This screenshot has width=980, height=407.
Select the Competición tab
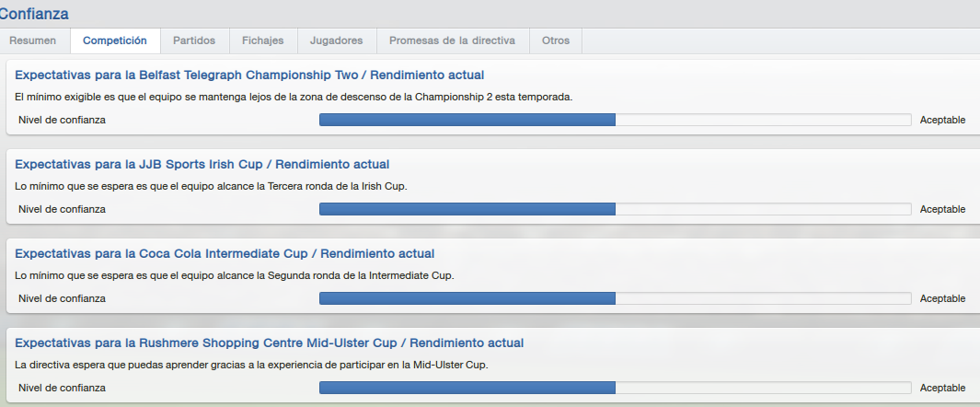click(115, 41)
